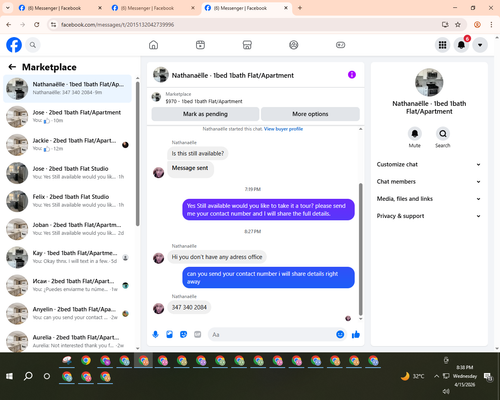Open the nine-dot Menu grid
This screenshot has height=400, width=500.
(442, 45)
